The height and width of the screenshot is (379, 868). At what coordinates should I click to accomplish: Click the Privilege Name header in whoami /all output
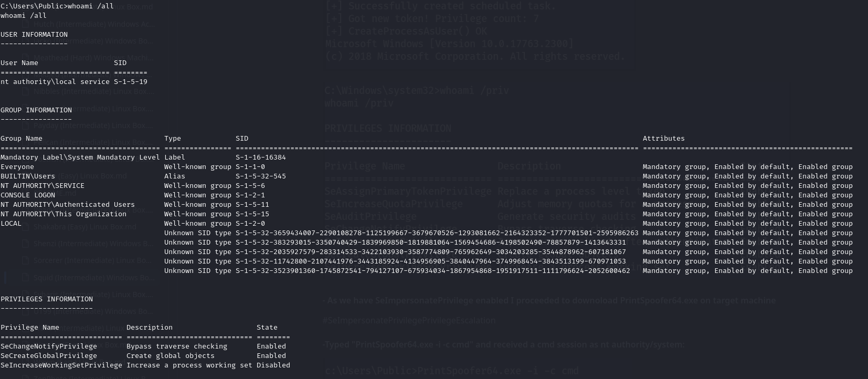30,327
